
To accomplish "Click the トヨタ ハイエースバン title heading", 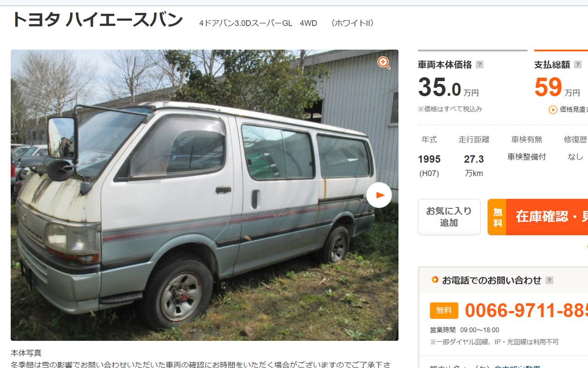I will 97,20.
